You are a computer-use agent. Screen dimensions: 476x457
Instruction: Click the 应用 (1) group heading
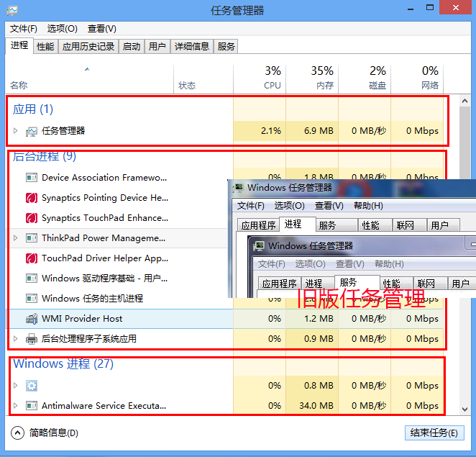33,109
